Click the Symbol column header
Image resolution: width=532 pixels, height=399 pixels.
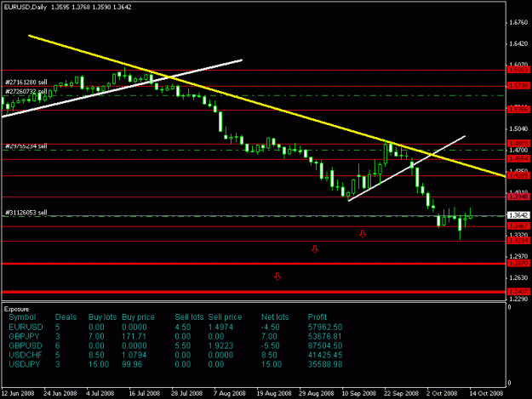click(x=22, y=317)
